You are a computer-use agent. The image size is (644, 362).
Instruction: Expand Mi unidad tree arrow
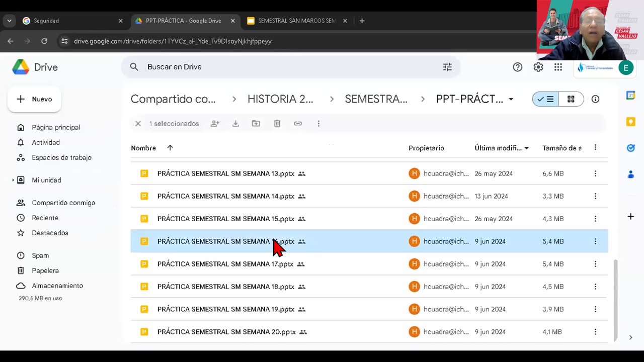coord(13,180)
